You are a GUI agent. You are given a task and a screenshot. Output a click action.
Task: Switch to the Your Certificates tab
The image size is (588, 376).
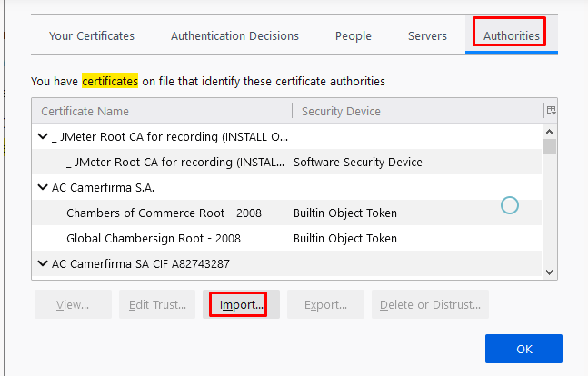(x=91, y=36)
